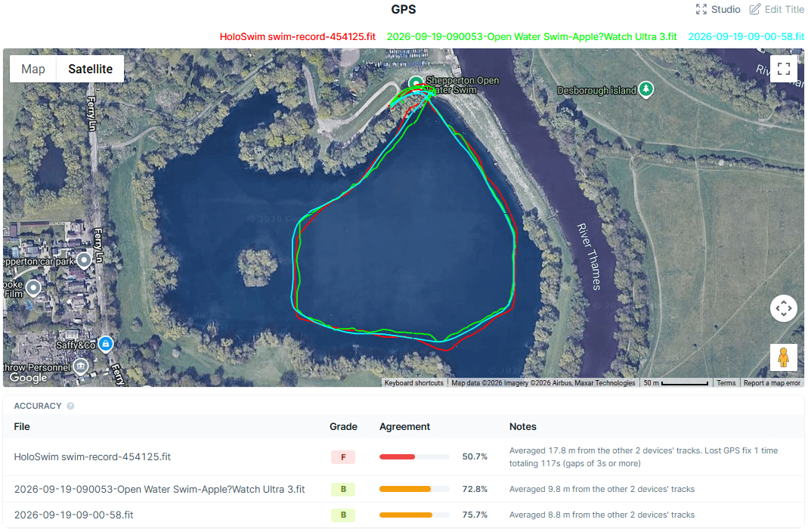Click the Agreement column header
Viewport: 808px width, 532px height.
click(404, 427)
